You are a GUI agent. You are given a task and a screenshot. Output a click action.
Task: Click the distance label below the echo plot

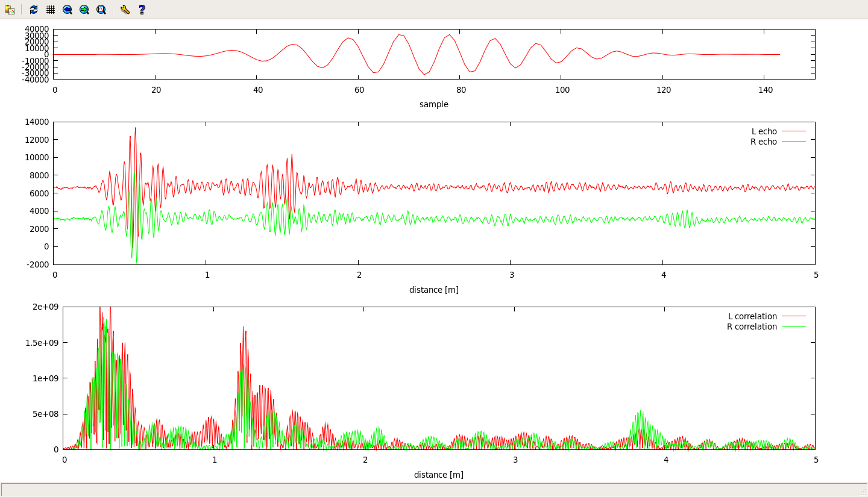[x=433, y=290]
